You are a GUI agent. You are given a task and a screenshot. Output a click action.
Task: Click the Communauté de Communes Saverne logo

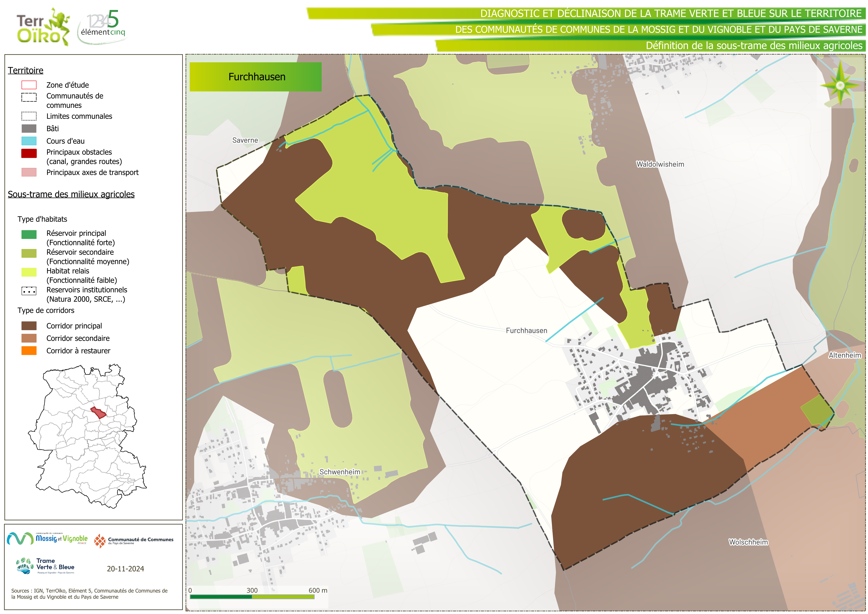134,541
